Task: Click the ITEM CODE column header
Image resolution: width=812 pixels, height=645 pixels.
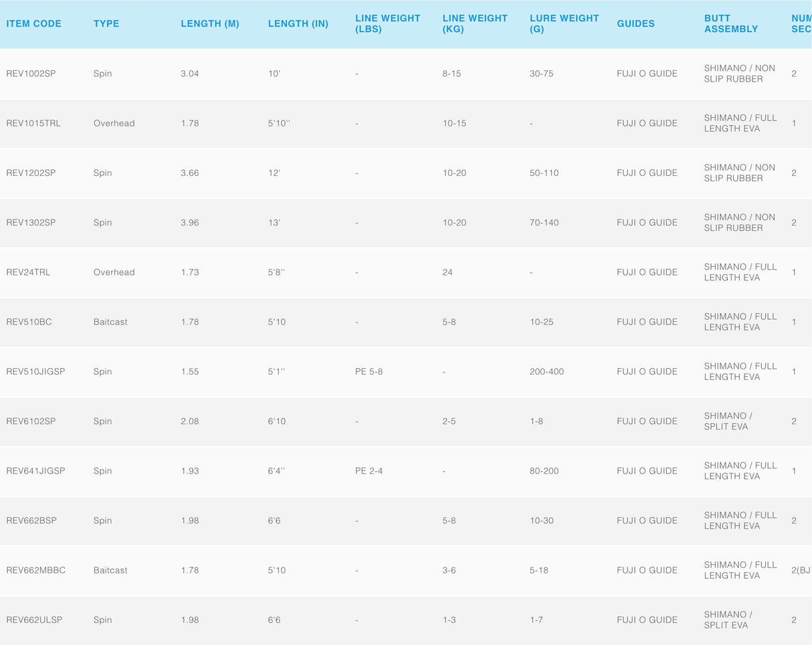Action: (x=33, y=23)
